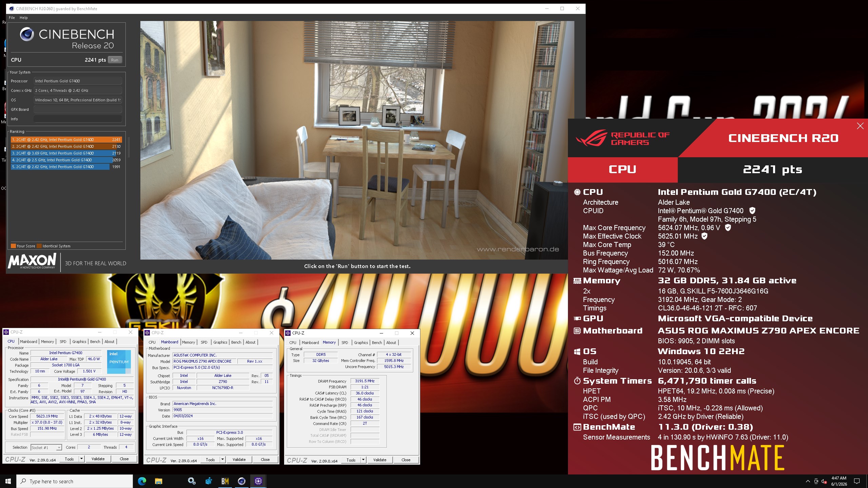Select ranking row 3 at 3.69 GHz
This screenshot has height=488, width=868.
click(x=66, y=153)
